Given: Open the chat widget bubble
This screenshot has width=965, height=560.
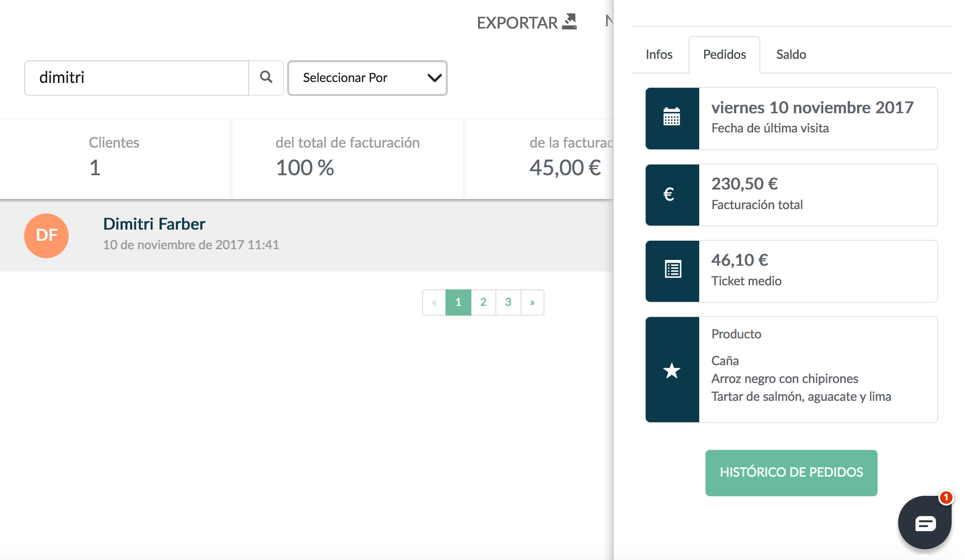Looking at the screenshot, I should point(925,523).
